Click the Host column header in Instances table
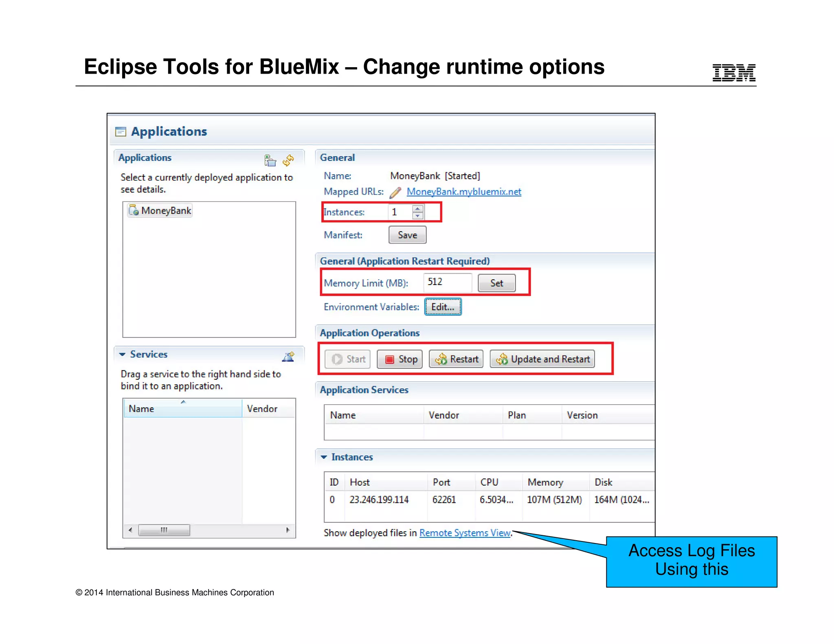The width and height of the screenshot is (834, 644). 386,482
